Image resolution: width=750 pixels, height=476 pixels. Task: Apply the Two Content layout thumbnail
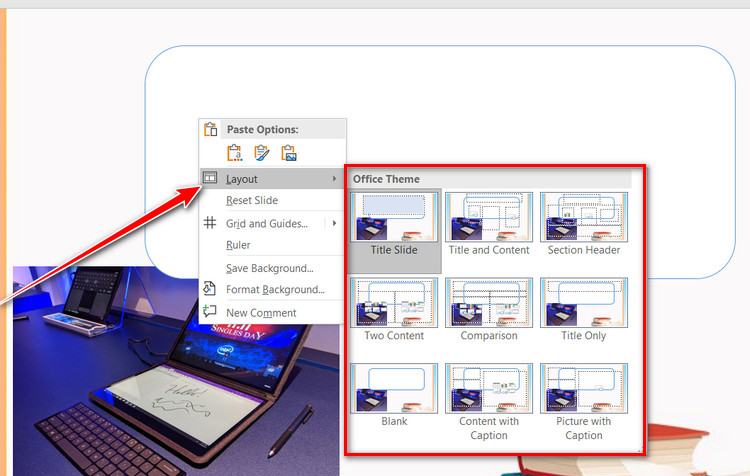click(394, 302)
